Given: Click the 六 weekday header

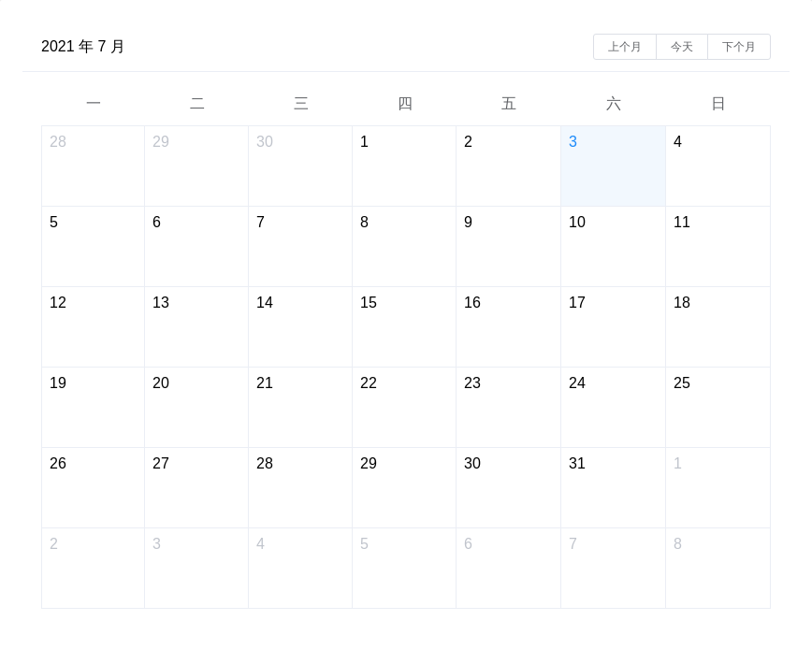Looking at the screenshot, I should (613, 104).
